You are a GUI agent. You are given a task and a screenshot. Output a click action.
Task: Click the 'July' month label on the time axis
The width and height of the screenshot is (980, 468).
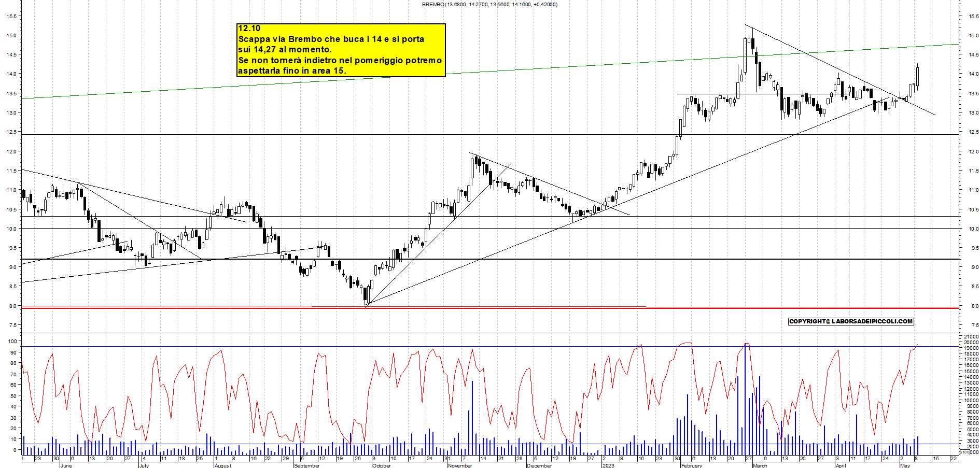click(x=144, y=465)
